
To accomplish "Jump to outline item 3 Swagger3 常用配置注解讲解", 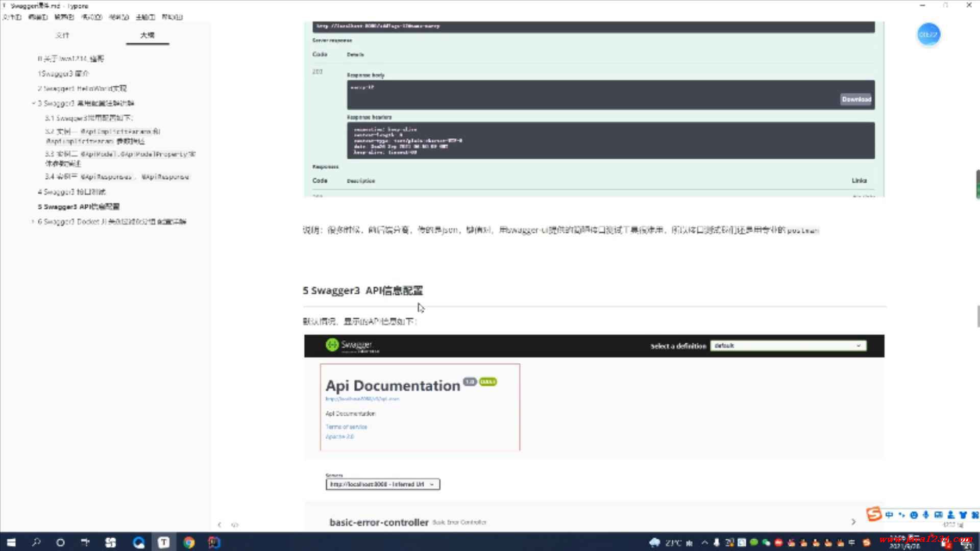I will (x=86, y=103).
